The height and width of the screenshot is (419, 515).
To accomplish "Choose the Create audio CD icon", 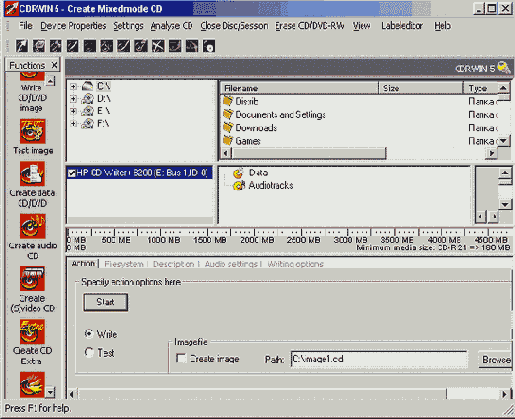I will [x=32, y=226].
